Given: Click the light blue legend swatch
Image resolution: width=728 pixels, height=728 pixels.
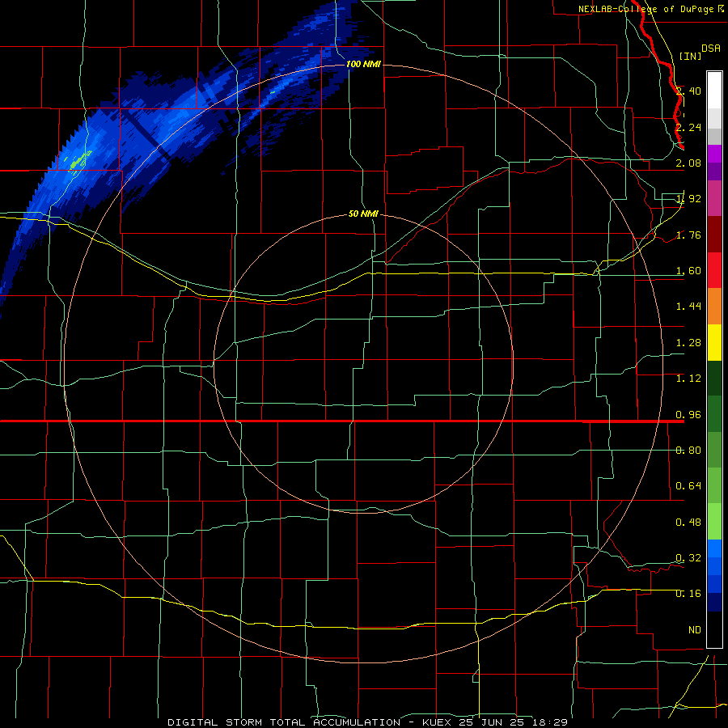Looking at the screenshot, I should [x=714, y=548].
